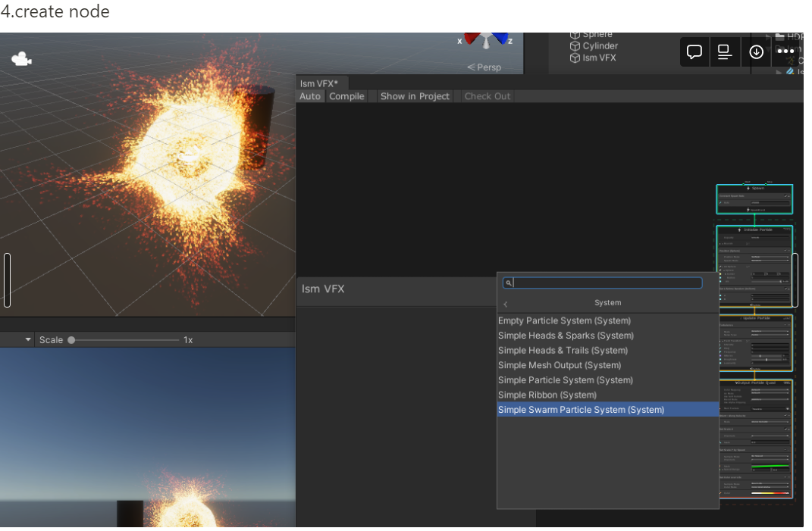Screen dimensions: 812x531
Task: Choose Simple Swarm Particle System (System)
Action: [607, 410]
